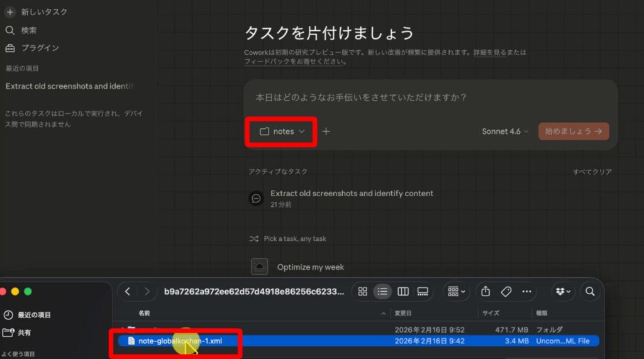Click the Finder share icon
The image size is (644, 359).
click(x=486, y=291)
